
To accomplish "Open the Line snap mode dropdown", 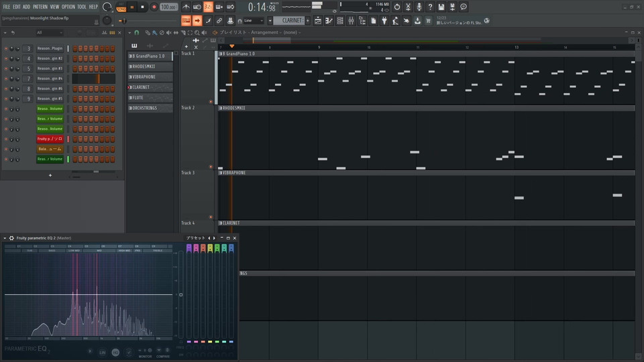I will (253, 21).
